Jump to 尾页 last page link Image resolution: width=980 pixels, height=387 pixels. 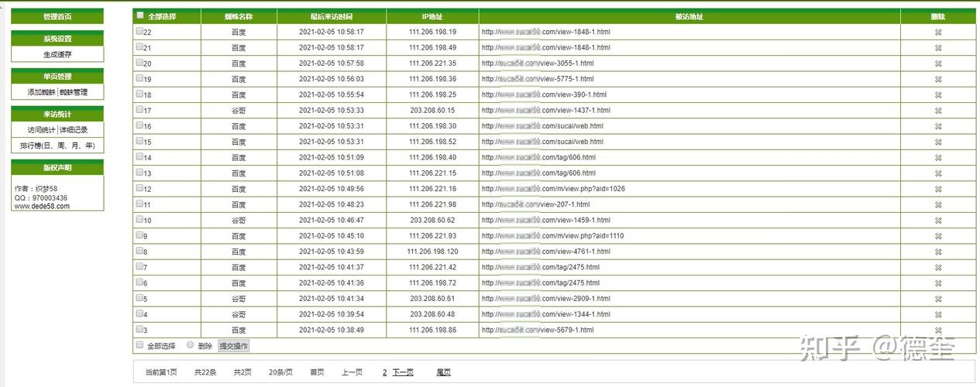(443, 372)
